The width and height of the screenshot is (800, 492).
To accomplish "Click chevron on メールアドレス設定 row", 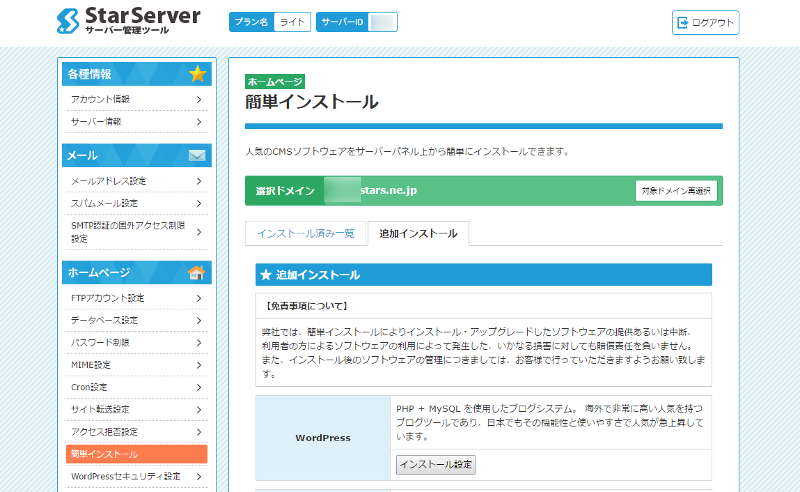I will coord(199,181).
